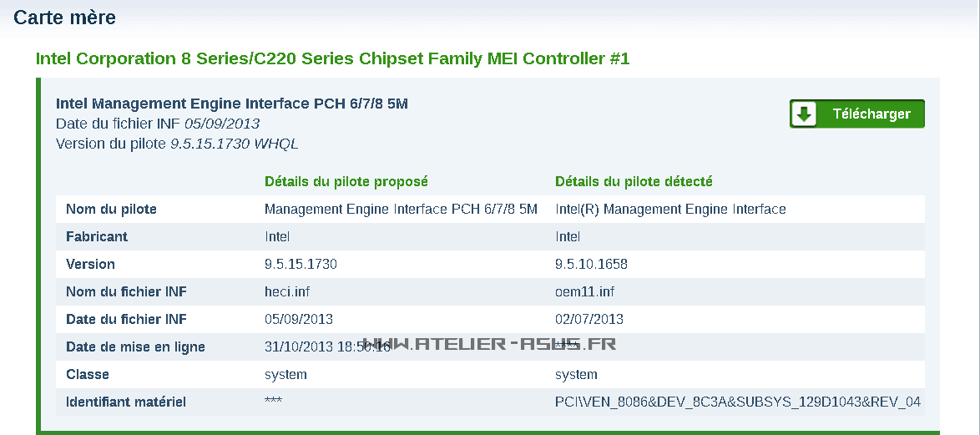Click the Version du pilote WHQL line

click(176, 144)
